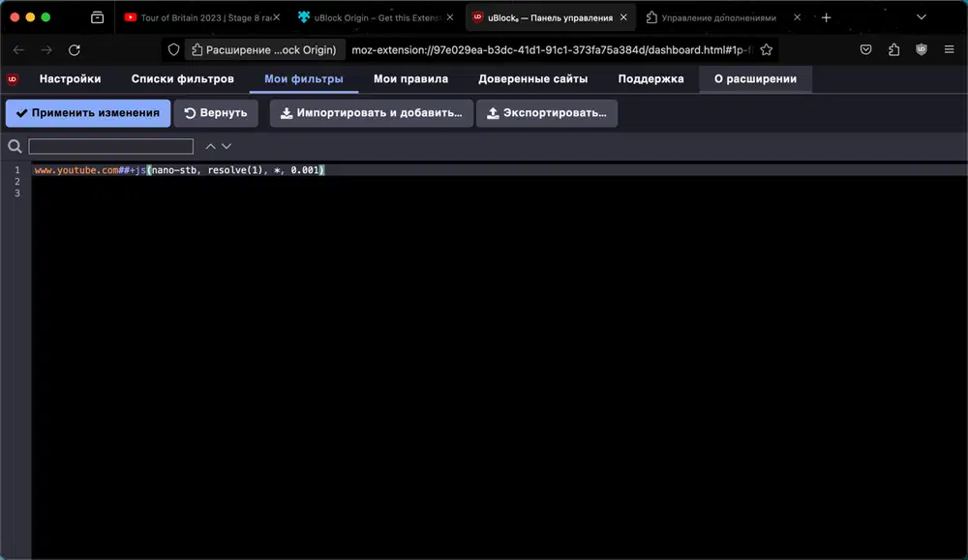Expand the list all tabs chevron
This screenshot has width=968, height=560.
coord(922,17)
